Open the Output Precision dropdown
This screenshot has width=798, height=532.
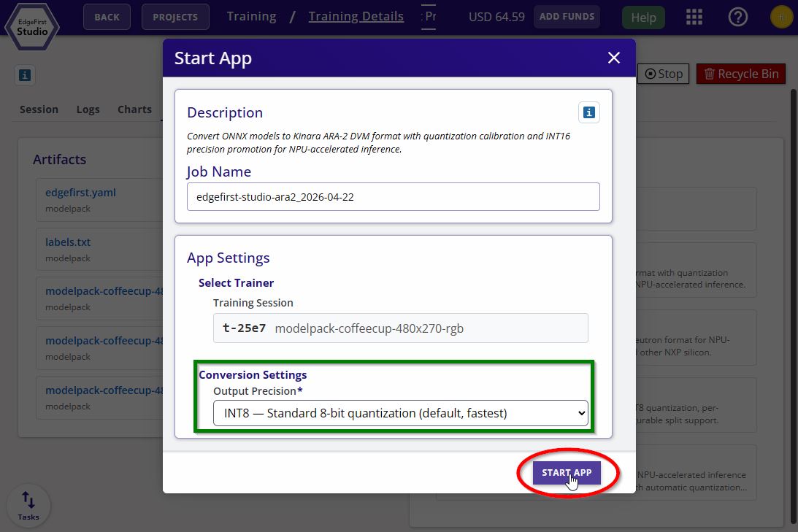click(401, 413)
